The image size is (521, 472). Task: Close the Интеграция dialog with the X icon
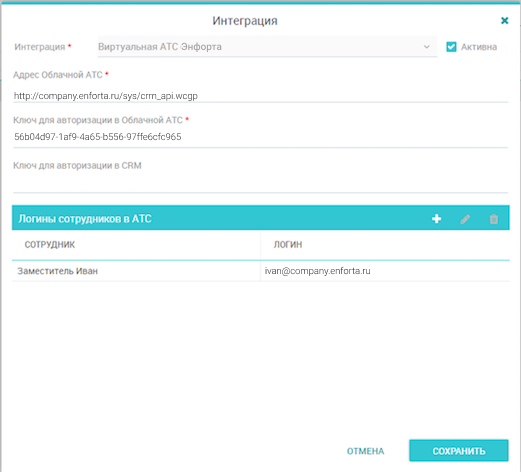tap(505, 21)
